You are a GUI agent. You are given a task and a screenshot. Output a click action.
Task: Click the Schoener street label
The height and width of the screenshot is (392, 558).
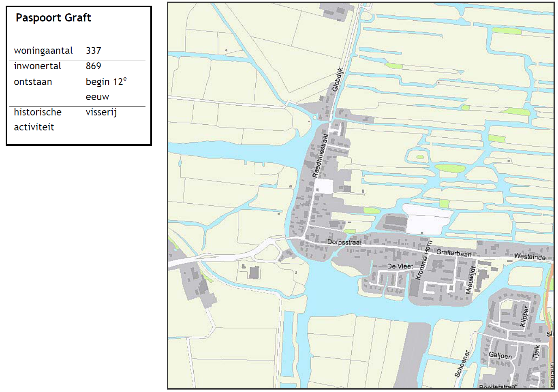click(x=462, y=364)
